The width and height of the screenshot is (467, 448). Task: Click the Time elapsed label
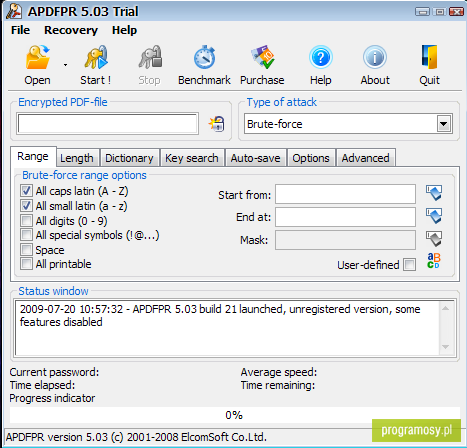(x=42, y=385)
